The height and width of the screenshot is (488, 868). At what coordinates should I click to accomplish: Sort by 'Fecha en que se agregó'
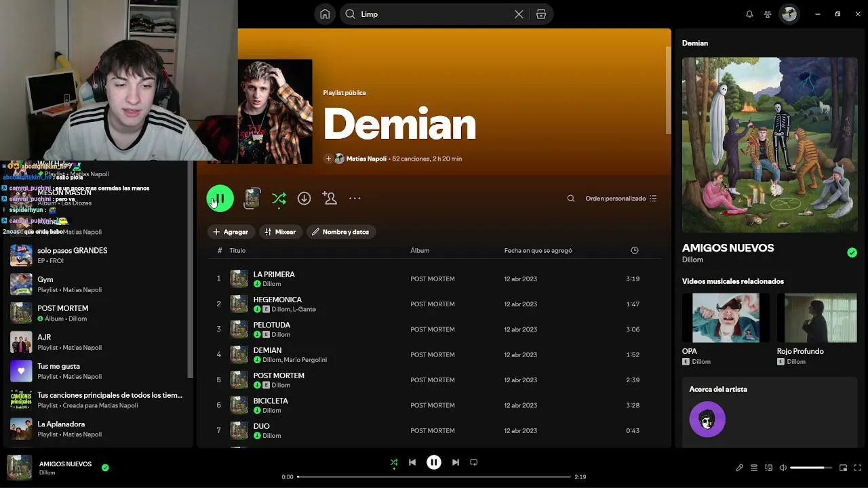click(x=538, y=251)
